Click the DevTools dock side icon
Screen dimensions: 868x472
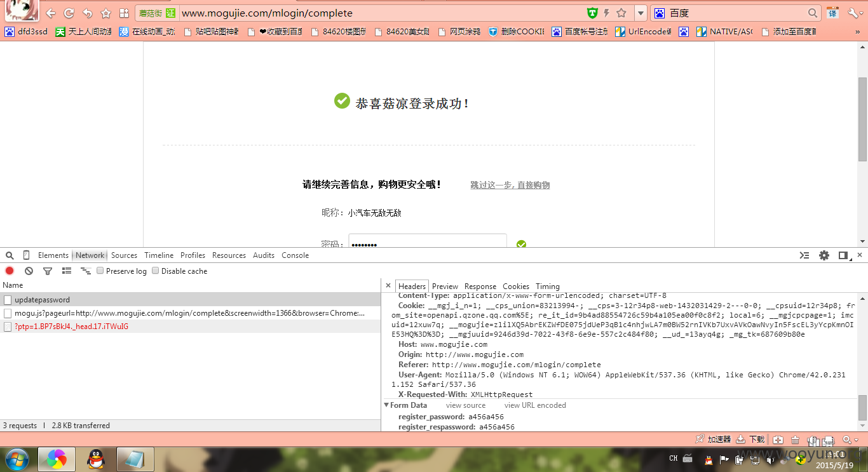843,255
